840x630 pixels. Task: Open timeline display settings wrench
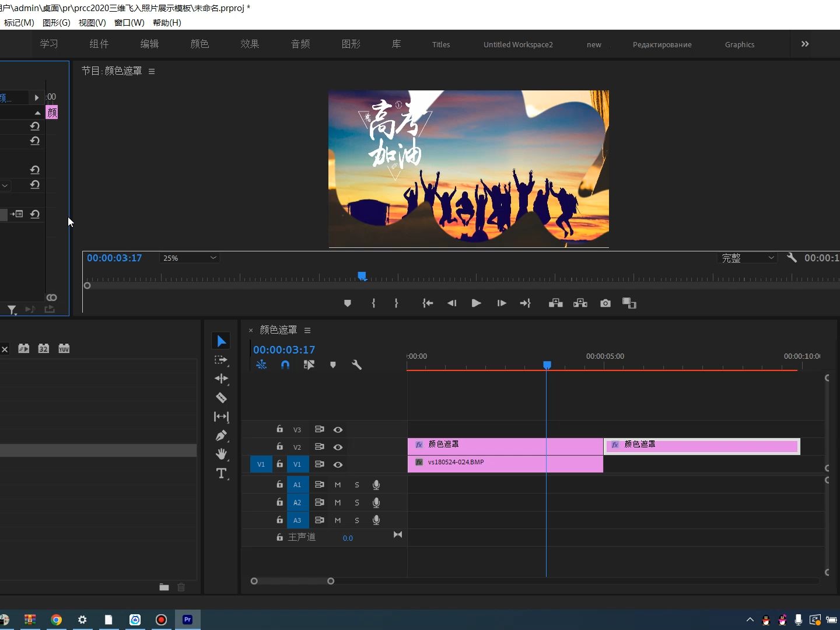click(x=356, y=365)
